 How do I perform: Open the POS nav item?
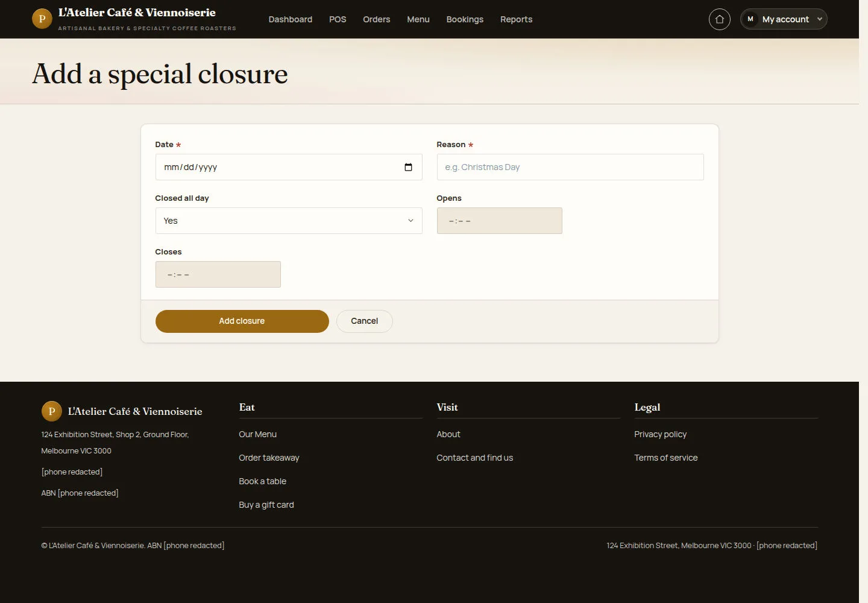pyautogui.click(x=338, y=19)
